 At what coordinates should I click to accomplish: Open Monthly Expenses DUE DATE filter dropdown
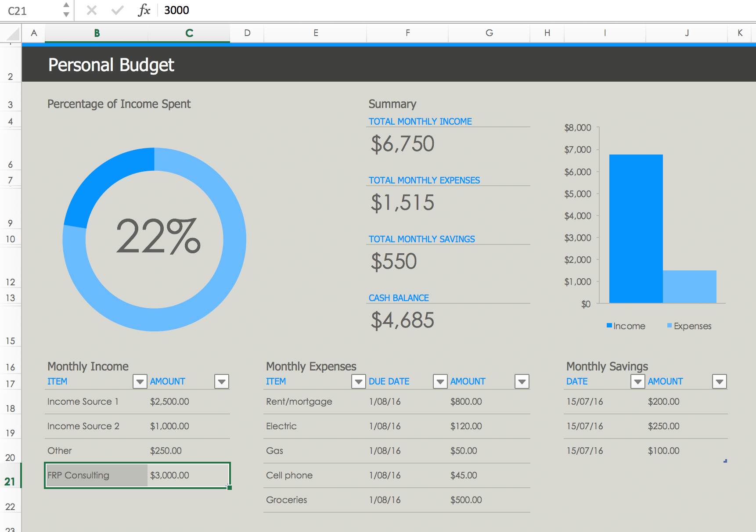[440, 381]
